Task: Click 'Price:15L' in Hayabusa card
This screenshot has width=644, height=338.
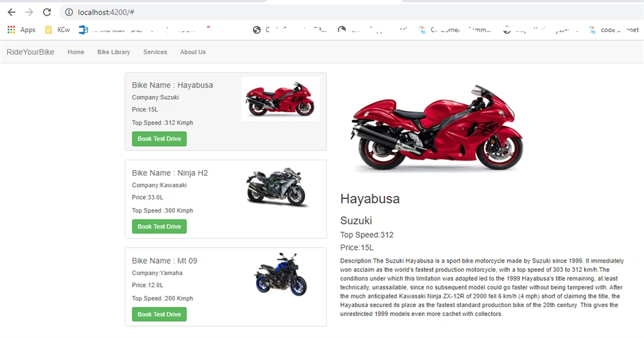Action: (145, 110)
